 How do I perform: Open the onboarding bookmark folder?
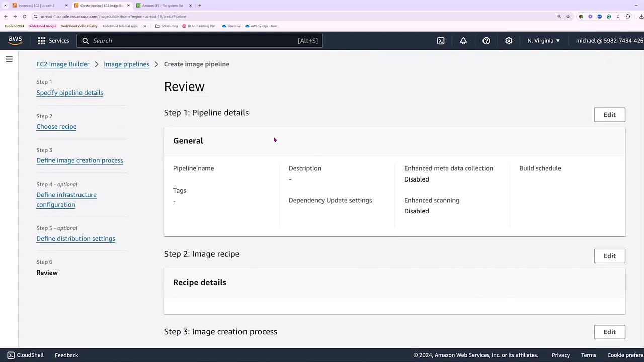[x=167, y=26]
